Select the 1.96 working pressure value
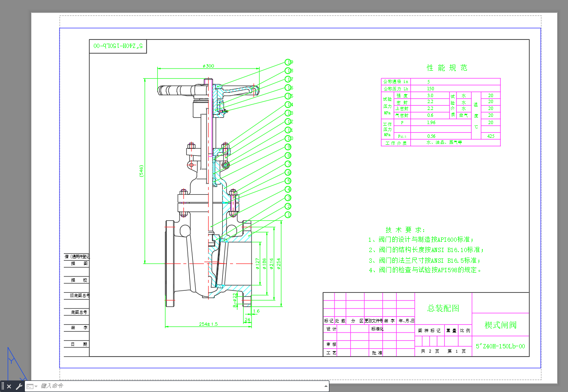Image resolution: width=568 pixels, height=392 pixels. coord(431,122)
